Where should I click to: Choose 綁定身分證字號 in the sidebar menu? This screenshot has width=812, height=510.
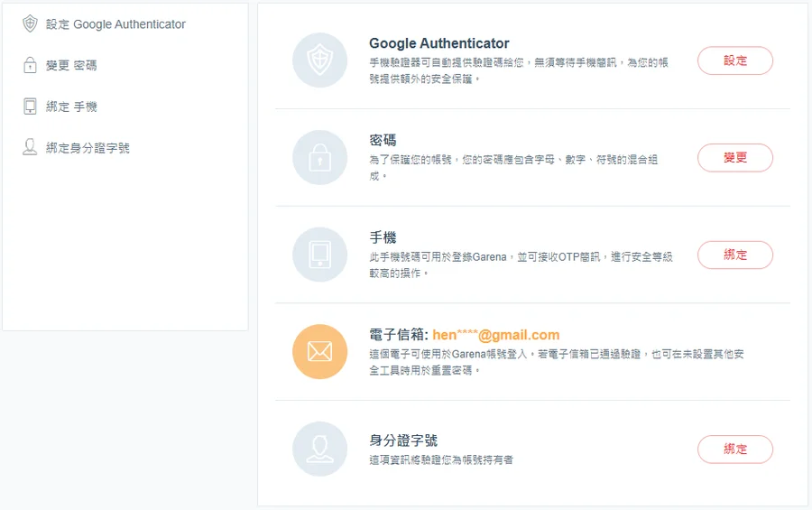pos(88,147)
